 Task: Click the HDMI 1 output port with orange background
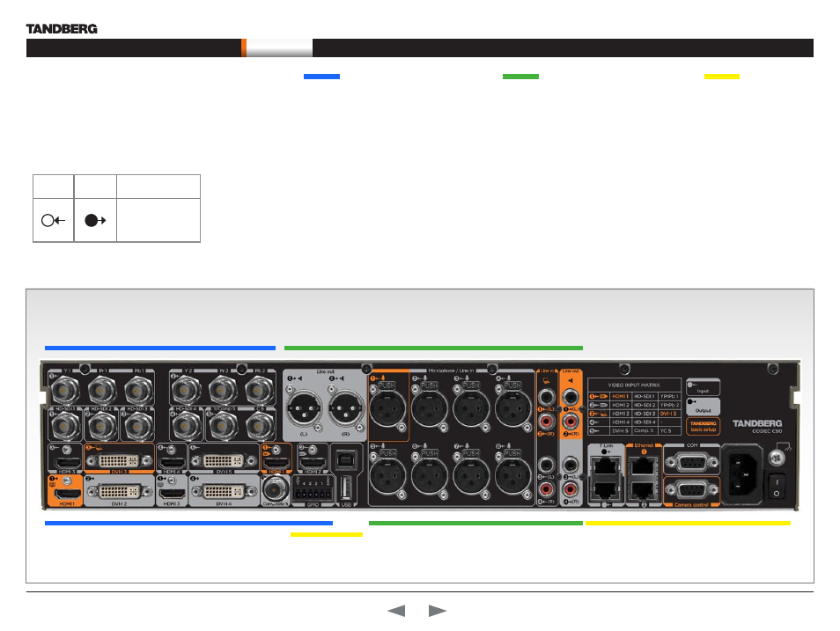coord(66,494)
